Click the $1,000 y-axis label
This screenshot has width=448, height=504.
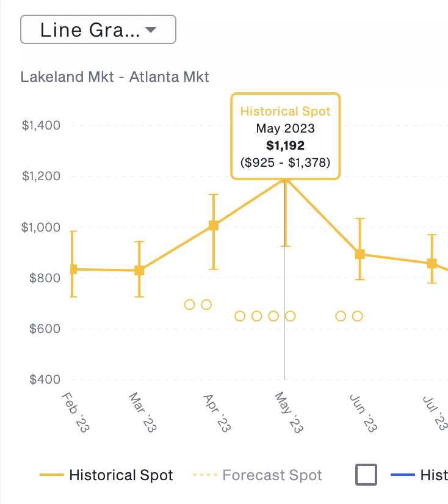pos(41,227)
